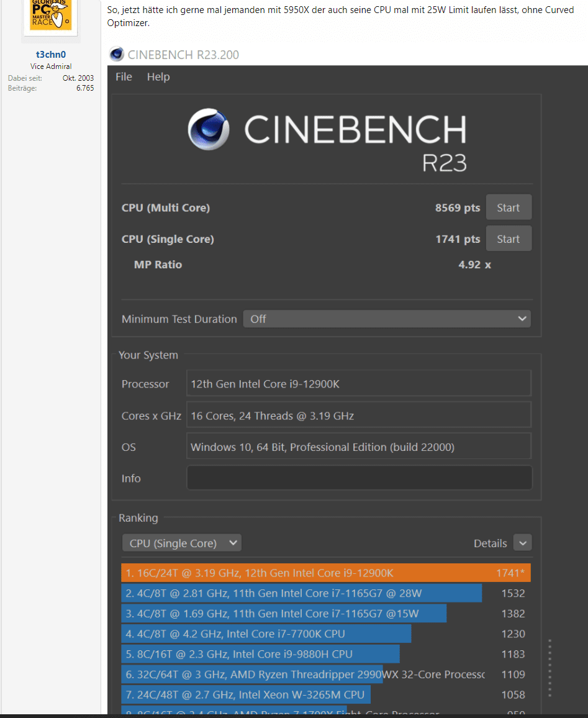This screenshot has height=718, width=588.
Task: Expand the ranking Details dropdown arrow
Action: tap(523, 543)
